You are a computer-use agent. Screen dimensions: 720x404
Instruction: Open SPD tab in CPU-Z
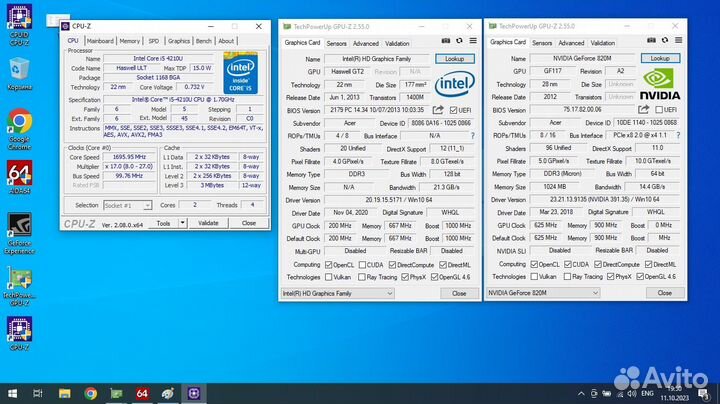pos(154,41)
